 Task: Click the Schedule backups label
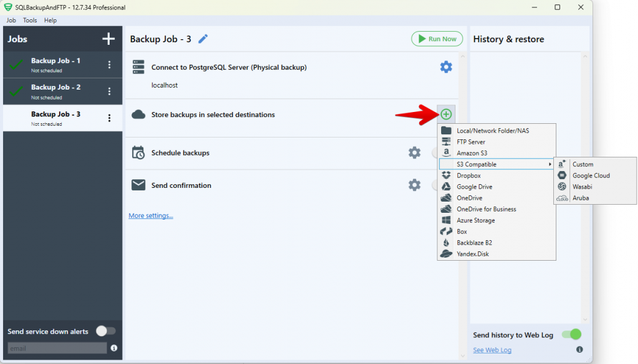180,153
